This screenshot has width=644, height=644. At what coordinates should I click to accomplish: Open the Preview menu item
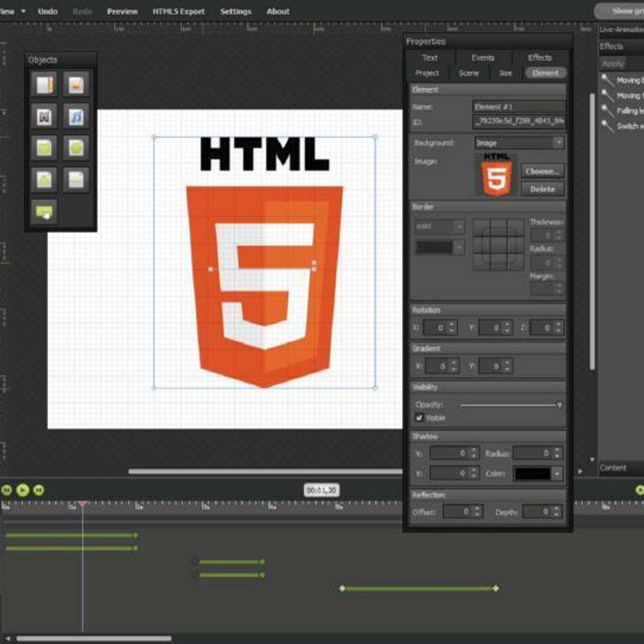tap(122, 11)
